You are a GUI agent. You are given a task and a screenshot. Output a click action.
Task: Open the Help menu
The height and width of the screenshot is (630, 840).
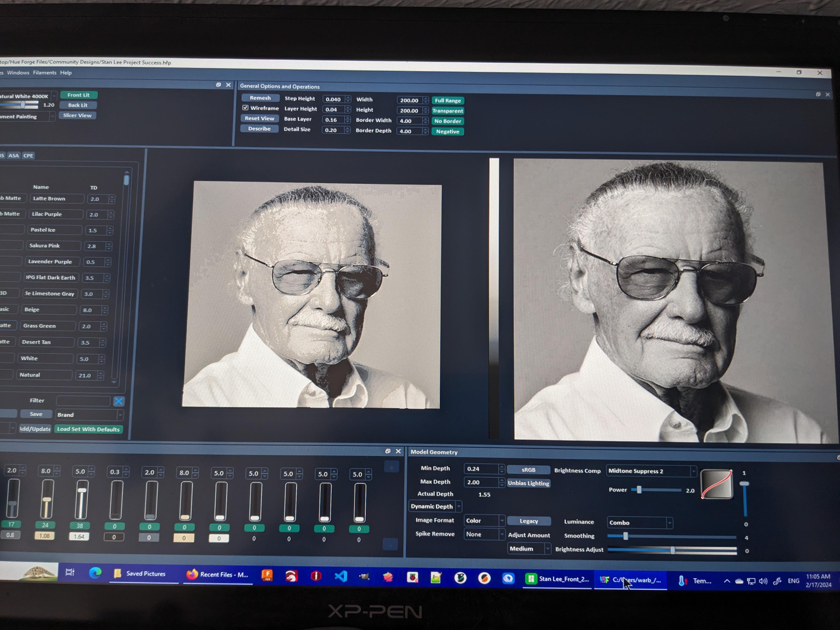[66, 73]
